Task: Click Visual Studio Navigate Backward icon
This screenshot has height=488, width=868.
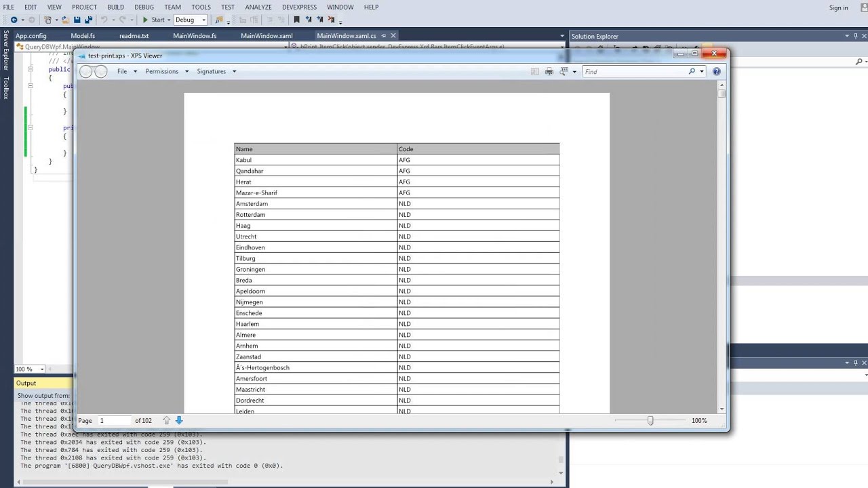Action: click(x=14, y=20)
